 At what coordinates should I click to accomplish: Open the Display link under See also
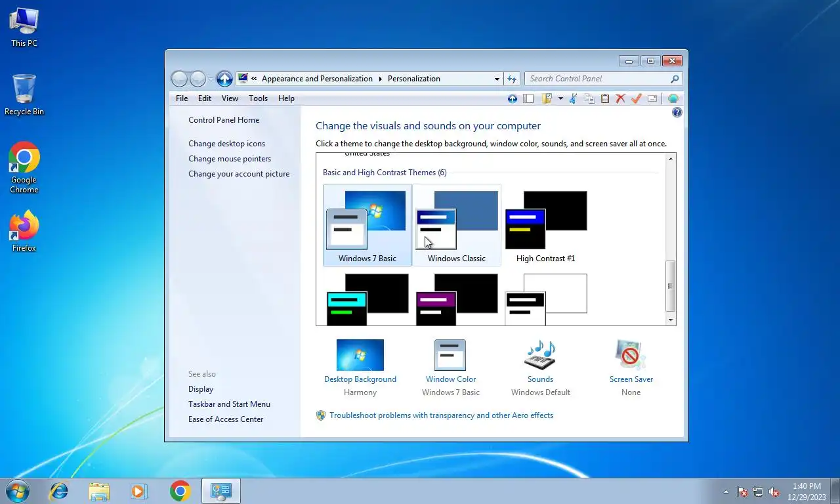201,389
